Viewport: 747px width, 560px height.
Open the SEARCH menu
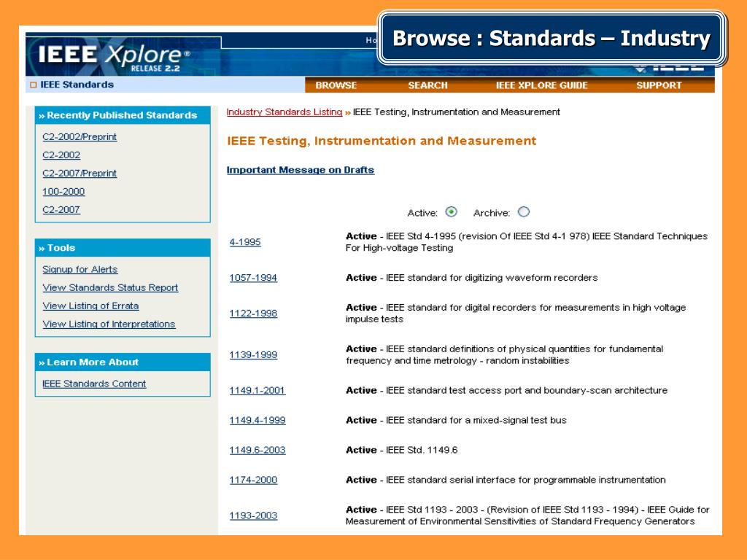click(427, 85)
